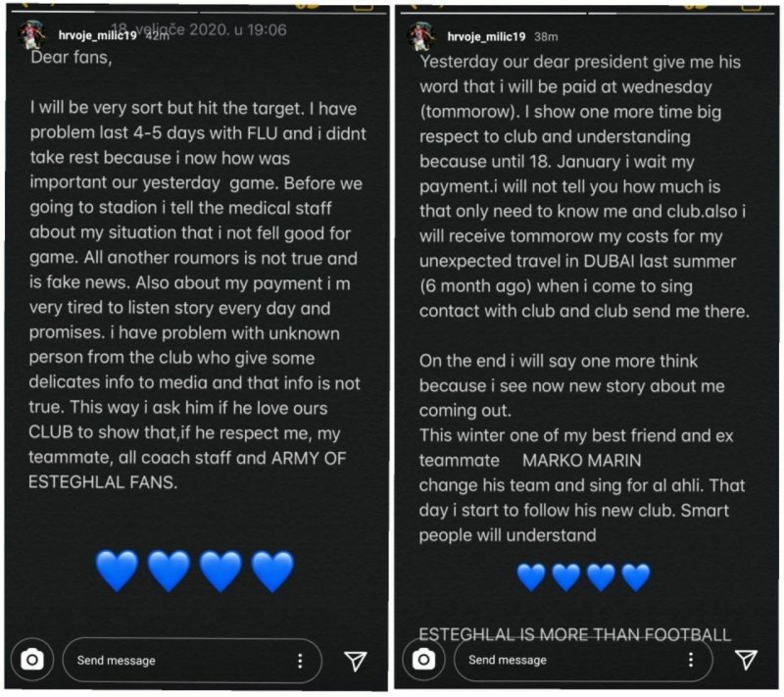Image resolution: width=784 pixels, height=697 pixels.
Task: Tap 38m timestamp on right story
Action: click(546, 36)
